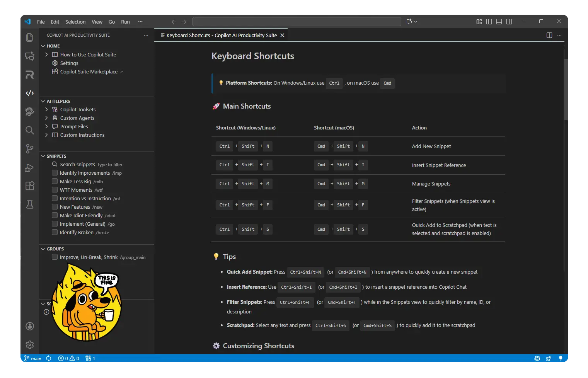This screenshot has width=588, height=378.
Task: Click the toolsets count 1 in status bar
Action: 90,358
